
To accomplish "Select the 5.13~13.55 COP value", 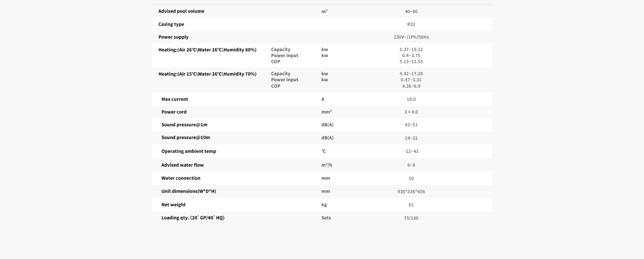I will point(411,61).
